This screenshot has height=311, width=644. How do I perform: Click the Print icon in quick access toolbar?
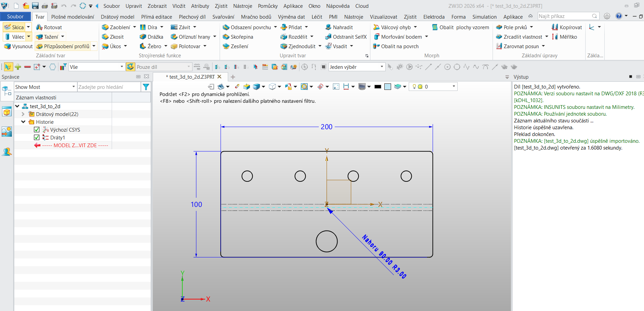click(44, 6)
